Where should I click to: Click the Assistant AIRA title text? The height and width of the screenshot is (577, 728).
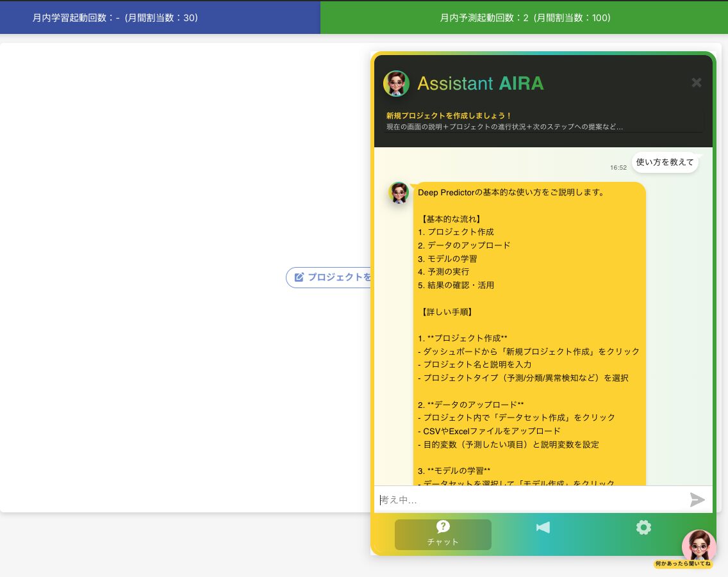pos(480,83)
